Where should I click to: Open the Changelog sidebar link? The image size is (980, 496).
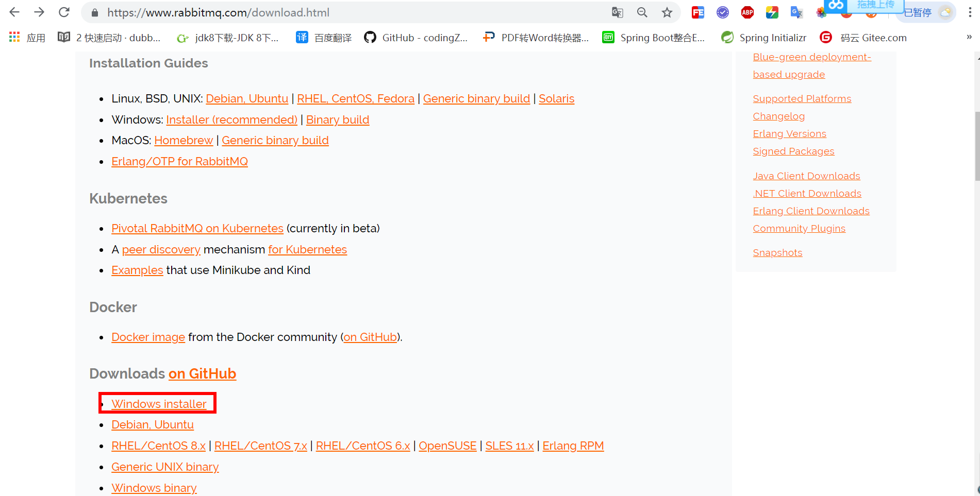pos(779,116)
